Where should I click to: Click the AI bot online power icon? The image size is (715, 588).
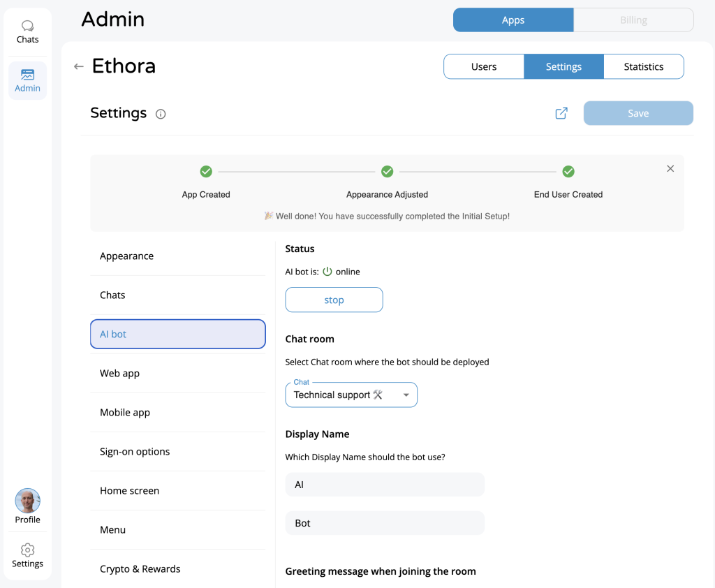[327, 272]
